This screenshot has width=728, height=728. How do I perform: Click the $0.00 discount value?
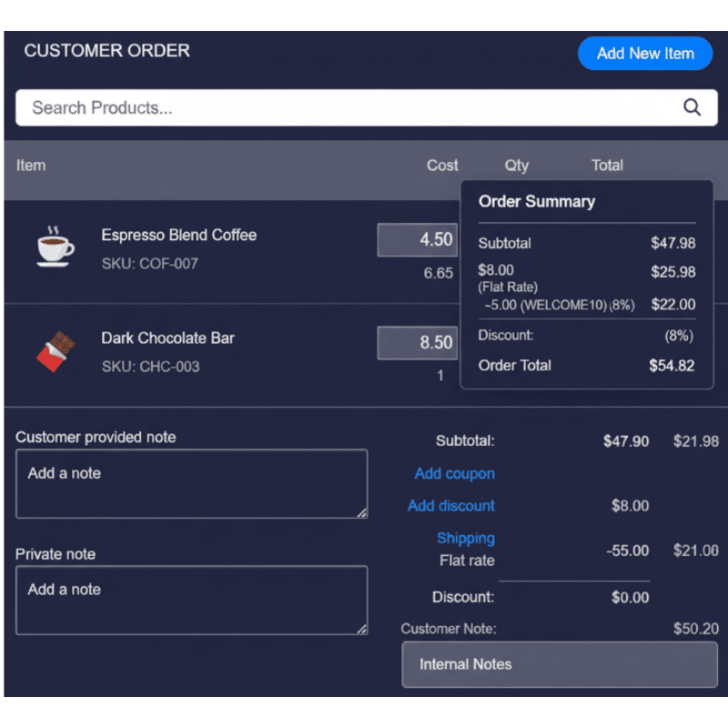point(630,597)
